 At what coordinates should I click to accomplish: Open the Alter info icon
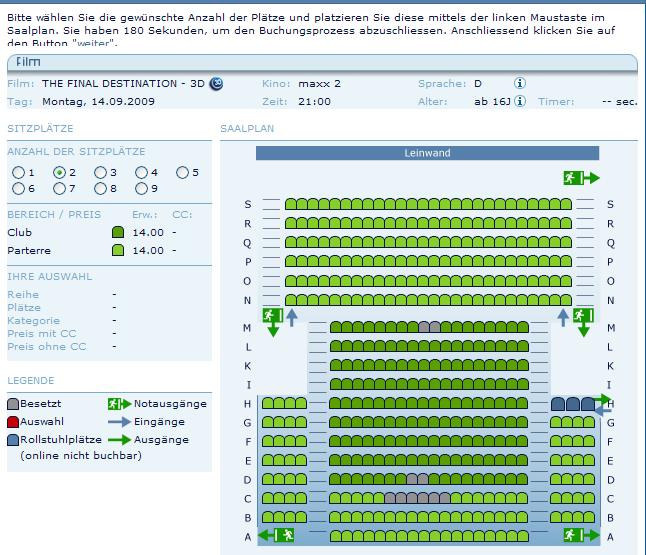(520, 101)
